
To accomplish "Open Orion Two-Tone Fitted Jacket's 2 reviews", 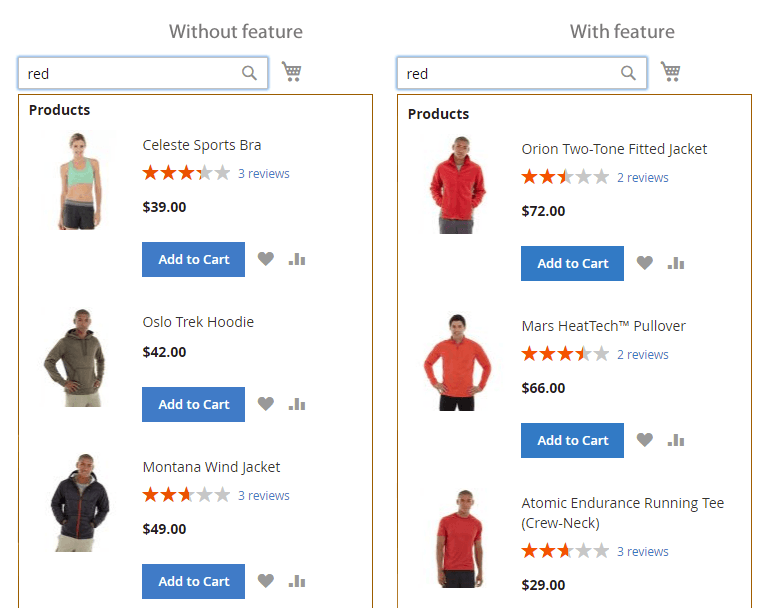I will point(643,178).
